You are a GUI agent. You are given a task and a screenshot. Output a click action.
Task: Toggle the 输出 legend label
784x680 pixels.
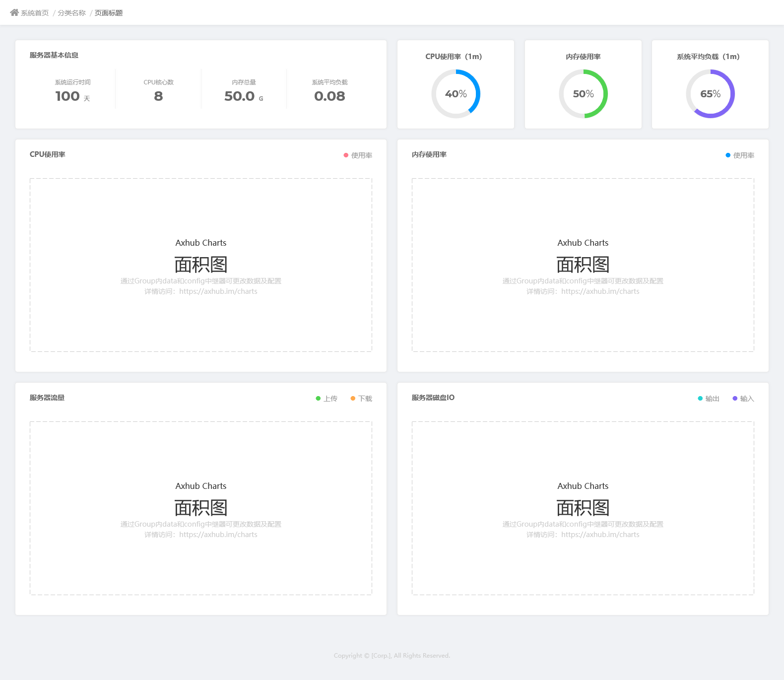click(713, 399)
